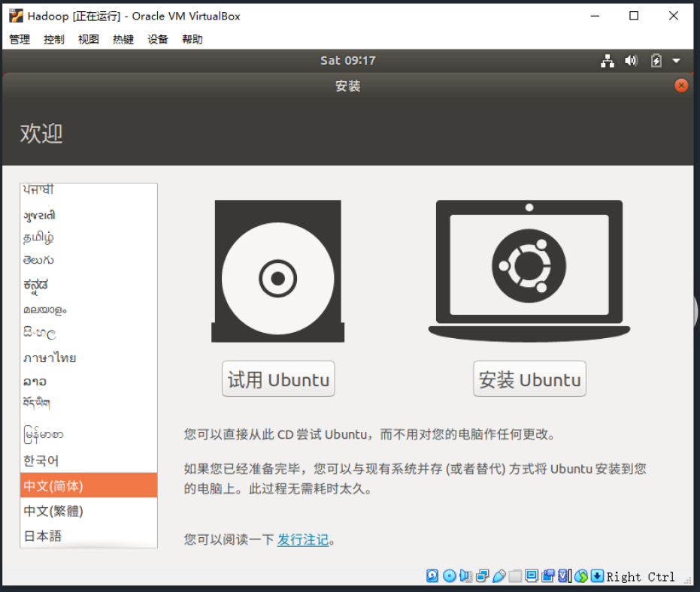The height and width of the screenshot is (592, 700).
Task: Open the 视图 menu
Action: 89,39
